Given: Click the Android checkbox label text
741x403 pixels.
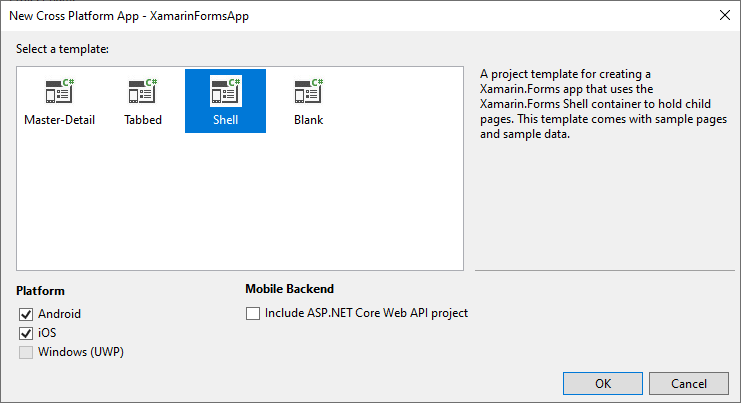Looking at the screenshot, I should (x=59, y=314).
